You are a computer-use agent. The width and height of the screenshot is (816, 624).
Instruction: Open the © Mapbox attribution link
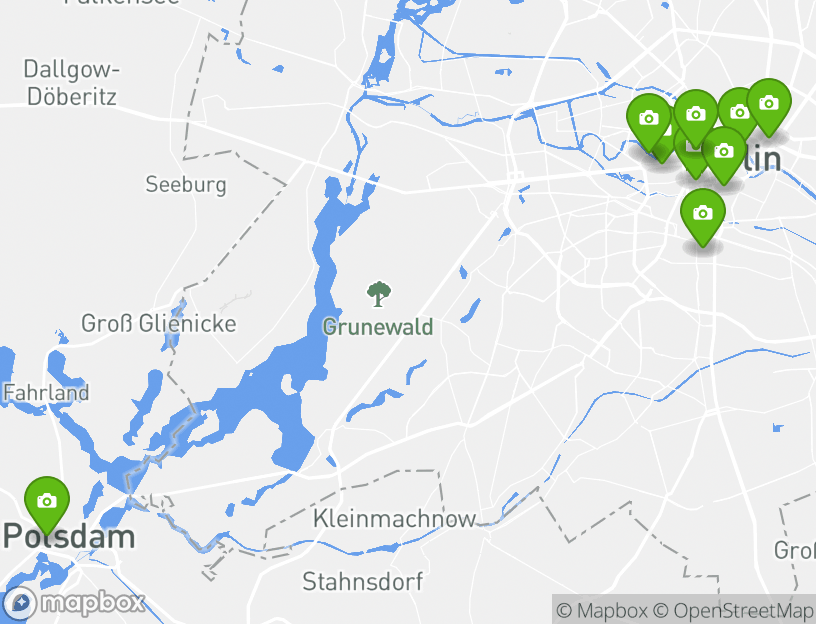point(602,610)
